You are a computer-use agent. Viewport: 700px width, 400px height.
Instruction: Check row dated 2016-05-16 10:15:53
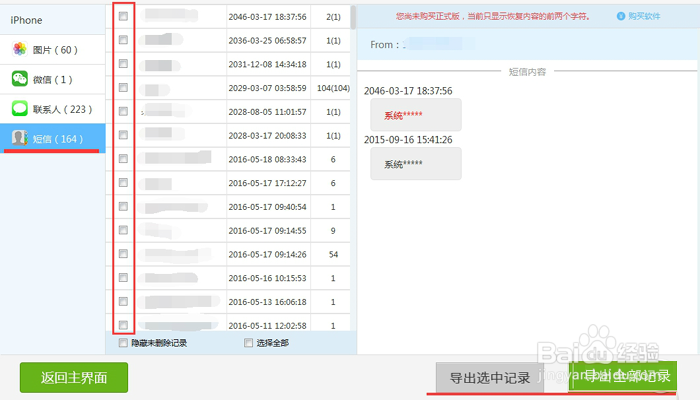pyautogui.click(x=123, y=278)
